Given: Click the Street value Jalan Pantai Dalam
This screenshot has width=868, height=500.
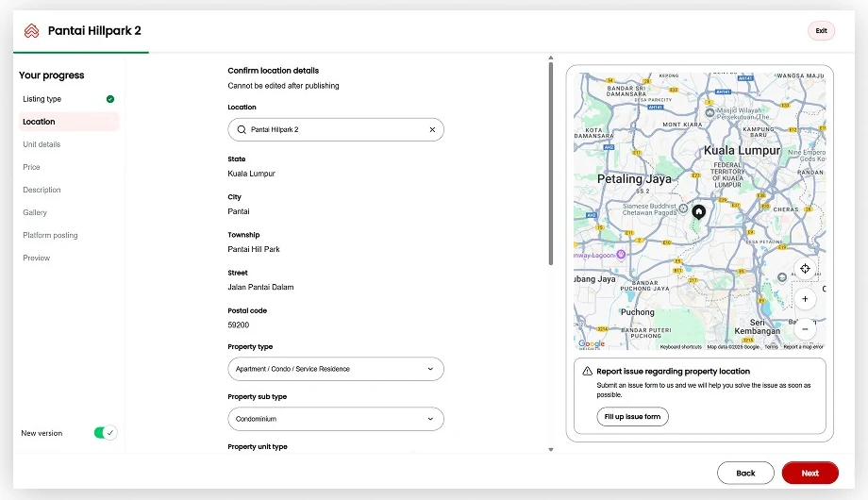Looking at the screenshot, I should click(260, 288).
